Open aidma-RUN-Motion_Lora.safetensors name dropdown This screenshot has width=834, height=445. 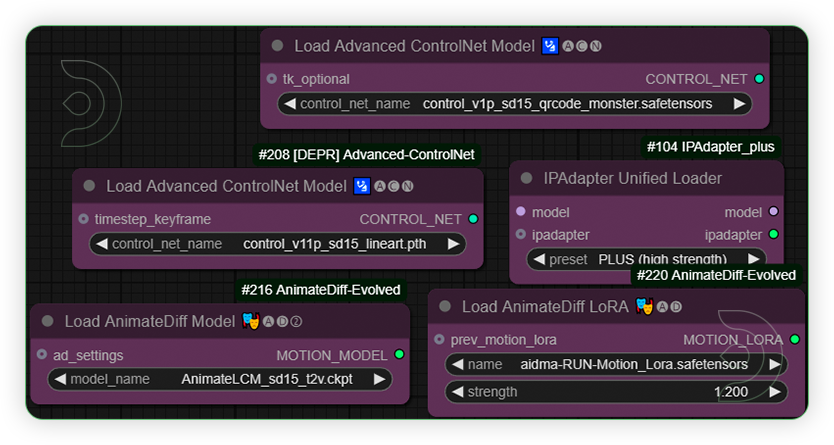coord(616,364)
